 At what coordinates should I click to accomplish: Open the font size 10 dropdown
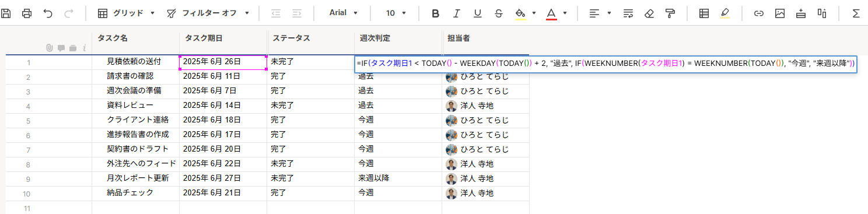click(x=396, y=13)
